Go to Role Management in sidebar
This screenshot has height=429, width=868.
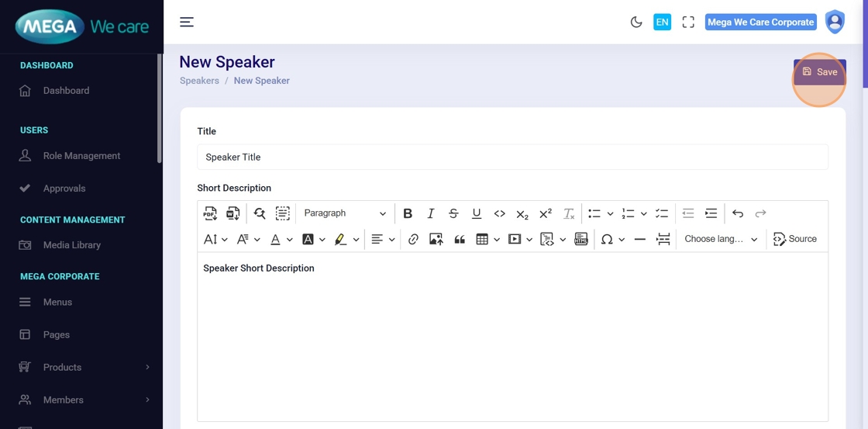[81, 156]
